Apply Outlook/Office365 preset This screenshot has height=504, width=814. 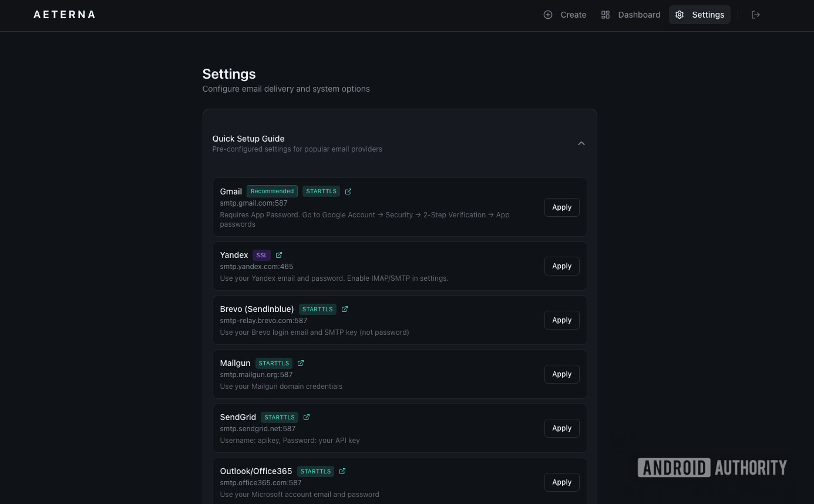(x=561, y=482)
